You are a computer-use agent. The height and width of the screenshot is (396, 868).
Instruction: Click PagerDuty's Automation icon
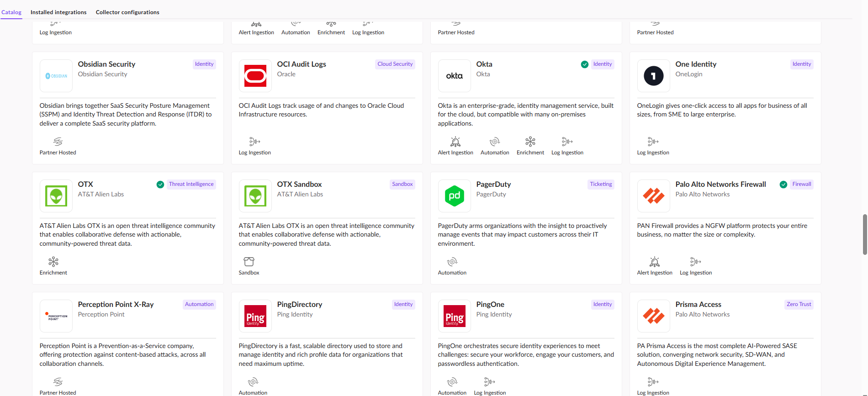pos(452,262)
